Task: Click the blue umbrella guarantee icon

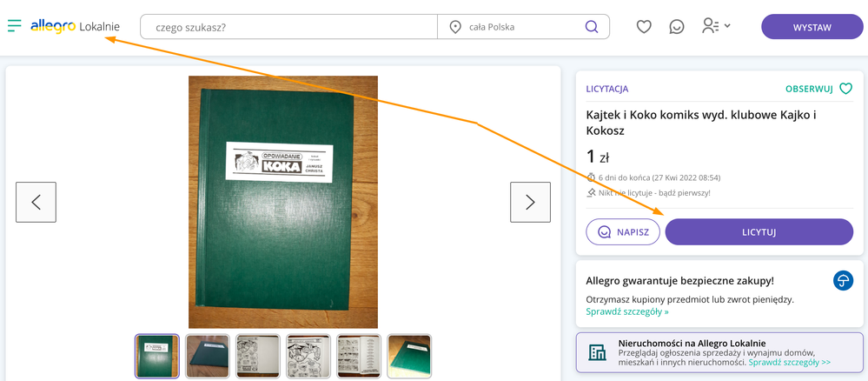Action: (842, 280)
